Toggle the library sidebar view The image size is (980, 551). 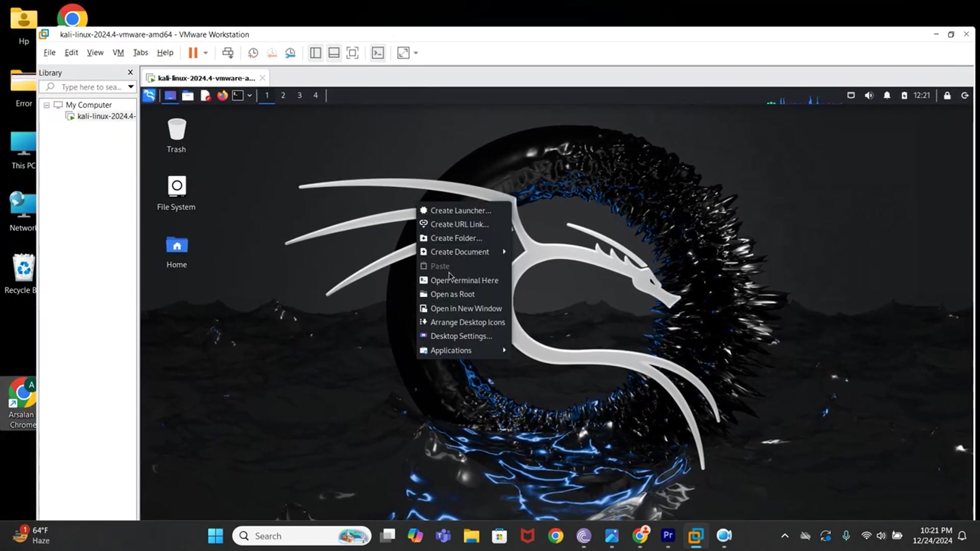(315, 53)
